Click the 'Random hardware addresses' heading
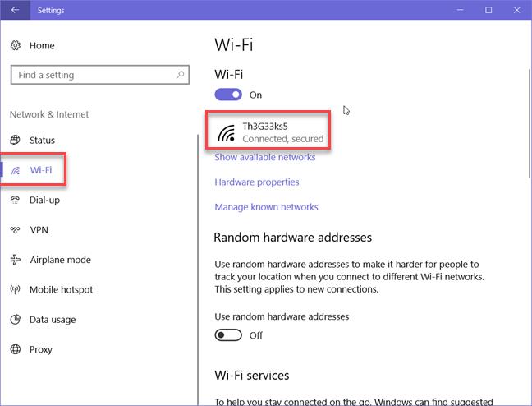Image resolution: width=532 pixels, height=406 pixels. [293, 238]
